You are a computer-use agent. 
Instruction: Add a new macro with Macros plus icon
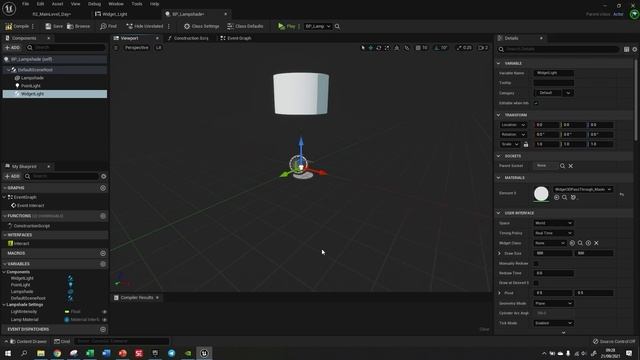coord(103,253)
